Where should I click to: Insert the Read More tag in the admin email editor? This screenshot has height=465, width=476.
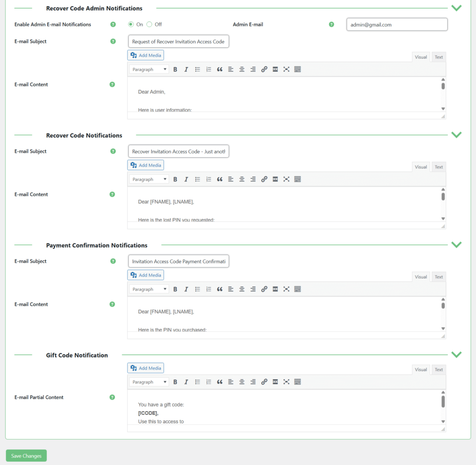coord(275,69)
